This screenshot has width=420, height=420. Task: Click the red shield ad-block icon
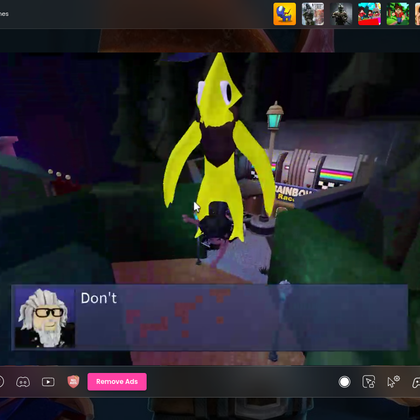click(x=73, y=381)
